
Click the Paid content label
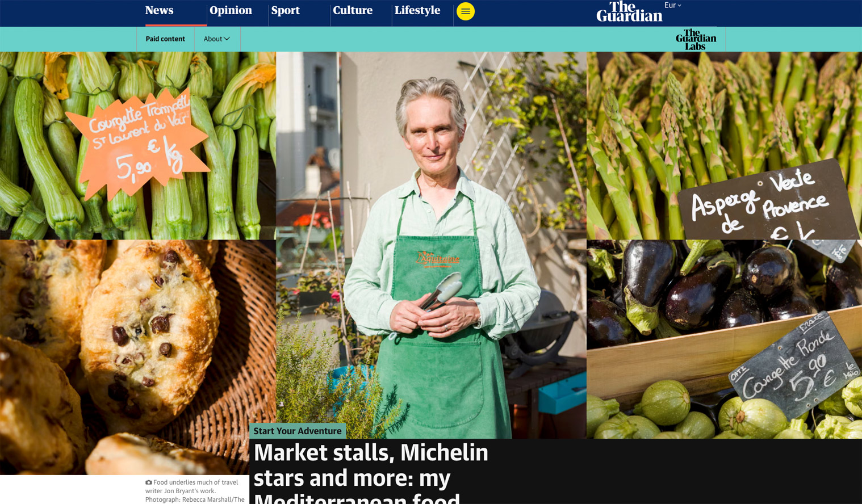tap(165, 39)
